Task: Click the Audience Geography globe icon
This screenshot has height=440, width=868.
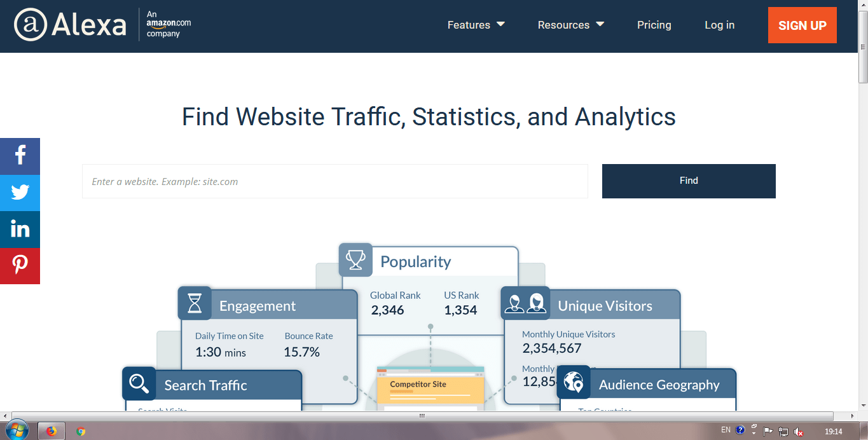Action: pyautogui.click(x=574, y=383)
